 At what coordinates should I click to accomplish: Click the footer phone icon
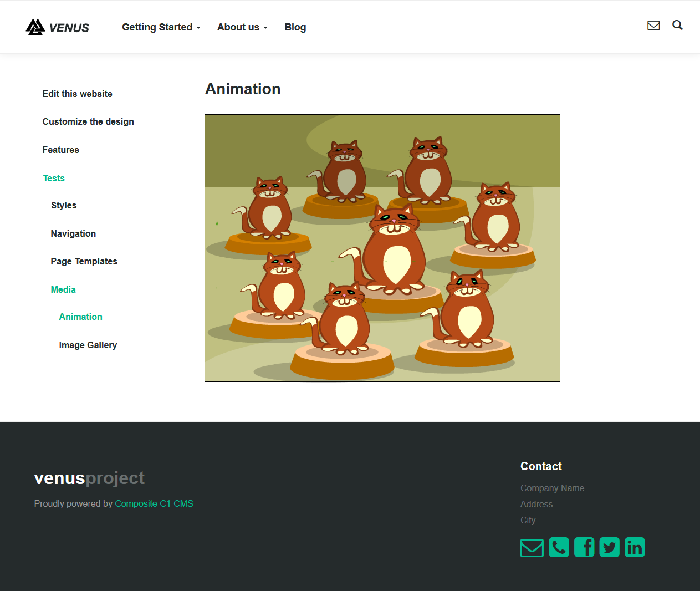click(559, 548)
